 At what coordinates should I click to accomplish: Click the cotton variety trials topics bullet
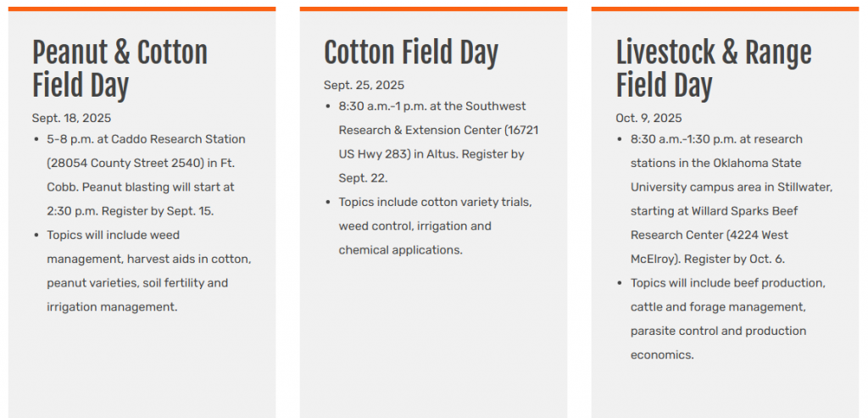click(435, 203)
